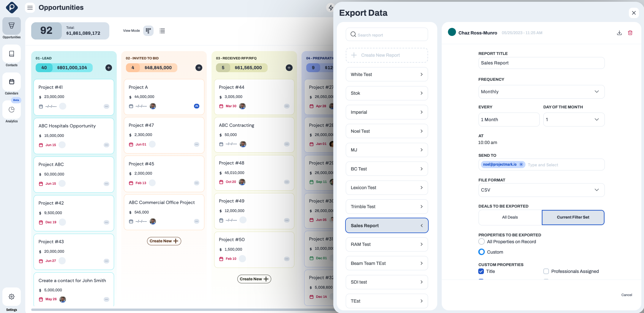Screen dimensions: 644x313
Task: Open the ABC Commercial Office Project card
Action: pyautogui.click(x=164, y=212)
